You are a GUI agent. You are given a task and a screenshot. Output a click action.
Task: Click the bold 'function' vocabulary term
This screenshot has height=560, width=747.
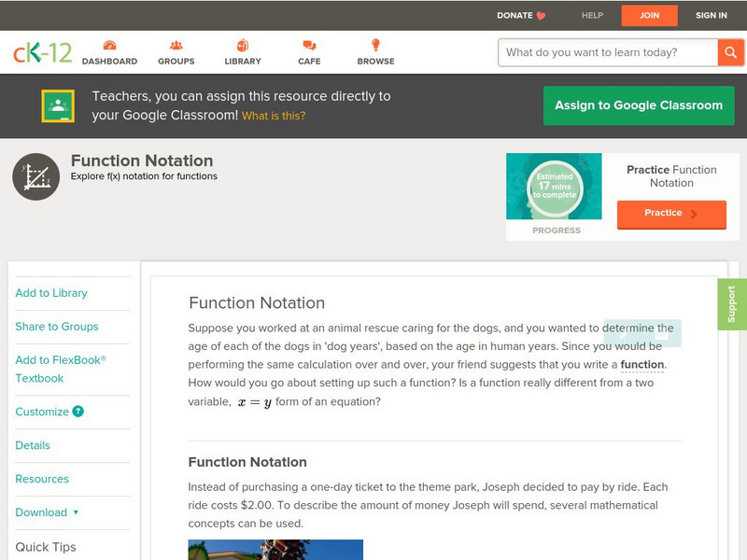[x=642, y=364]
